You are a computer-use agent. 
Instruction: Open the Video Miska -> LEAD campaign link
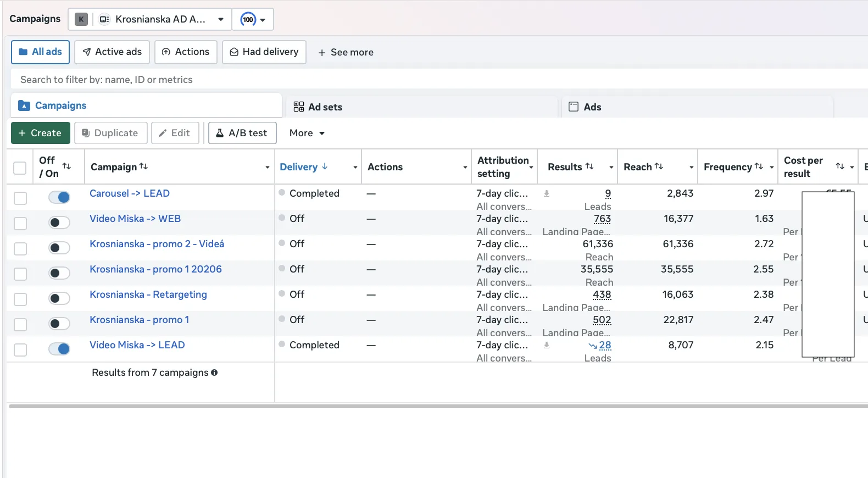(x=137, y=345)
